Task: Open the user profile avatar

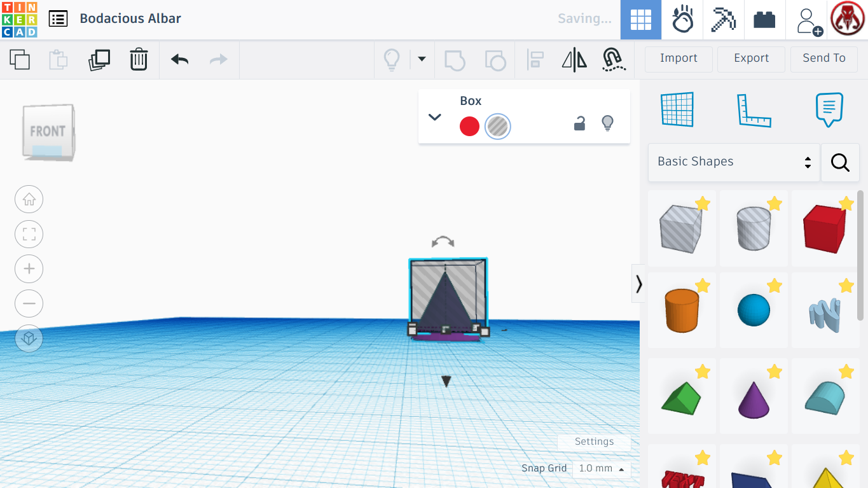Action: 848,20
